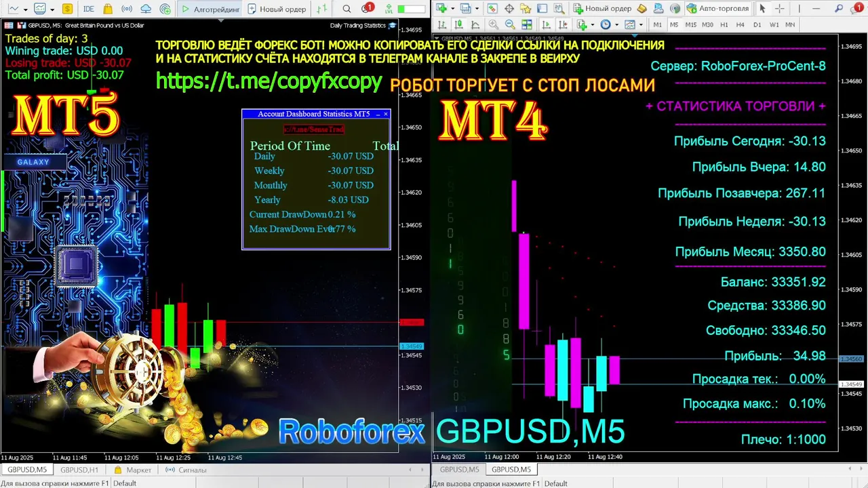The width and height of the screenshot is (868, 488).
Task: Select the M15 timeframe in MT4
Action: click(690, 24)
